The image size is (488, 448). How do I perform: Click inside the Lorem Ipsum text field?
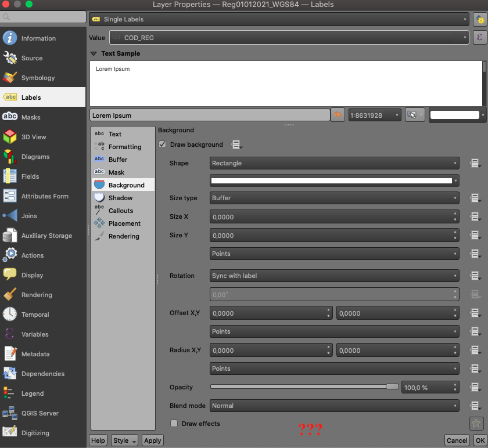point(209,115)
